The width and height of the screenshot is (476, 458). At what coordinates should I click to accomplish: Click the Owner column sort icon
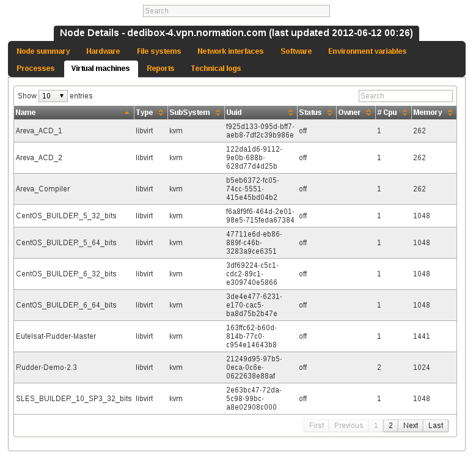click(x=368, y=113)
